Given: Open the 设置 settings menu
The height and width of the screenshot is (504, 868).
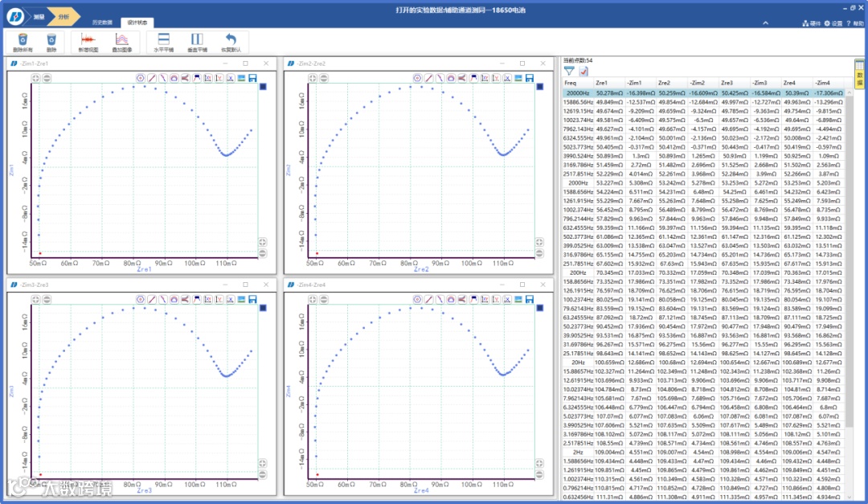Looking at the screenshot, I should pos(833,23).
